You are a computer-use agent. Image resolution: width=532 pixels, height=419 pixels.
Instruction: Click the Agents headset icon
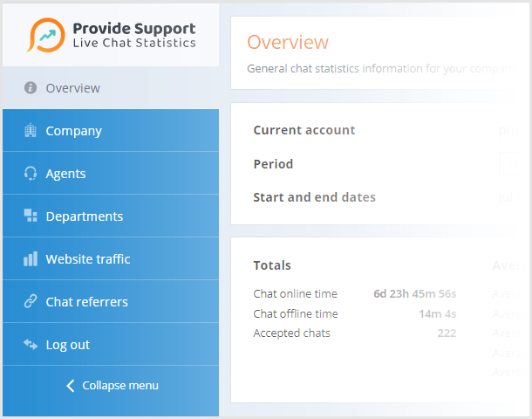[x=31, y=174]
